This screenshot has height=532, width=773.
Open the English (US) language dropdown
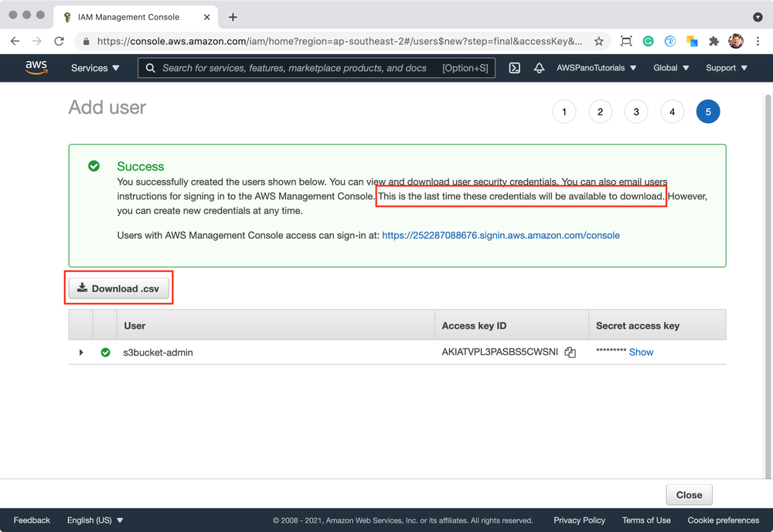tap(95, 520)
